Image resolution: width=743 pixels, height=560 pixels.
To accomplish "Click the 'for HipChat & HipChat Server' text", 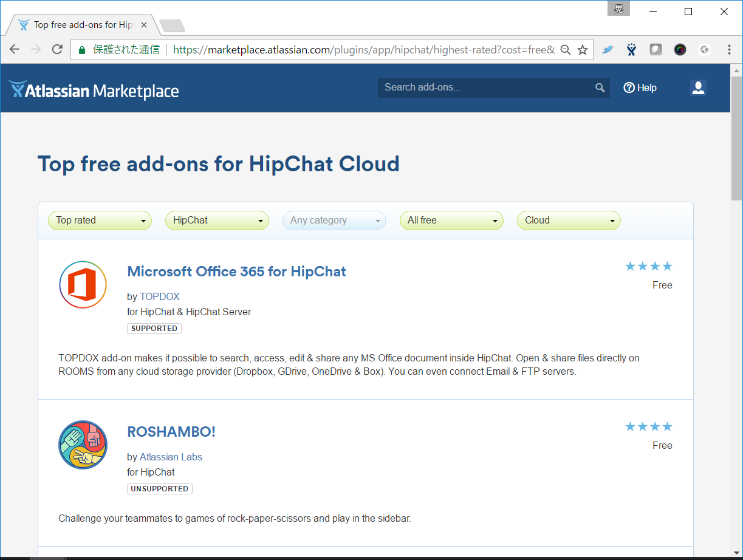I will click(x=189, y=312).
